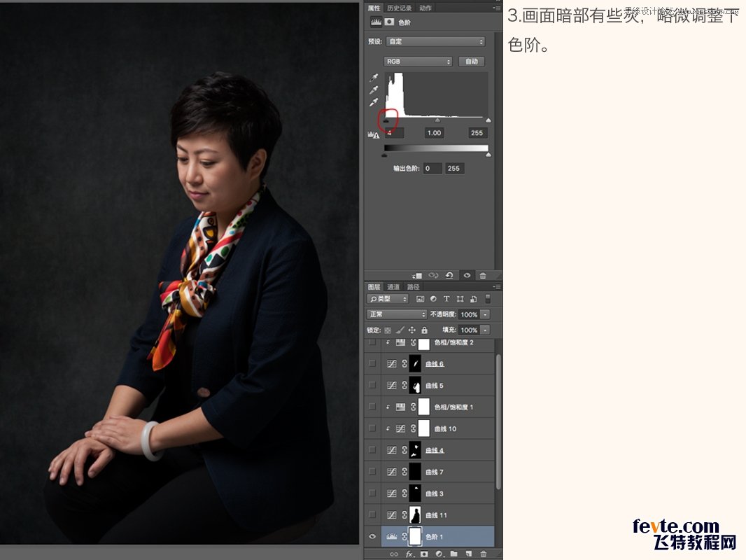
Task: Click the white input slider handle
Action: [x=488, y=120]
